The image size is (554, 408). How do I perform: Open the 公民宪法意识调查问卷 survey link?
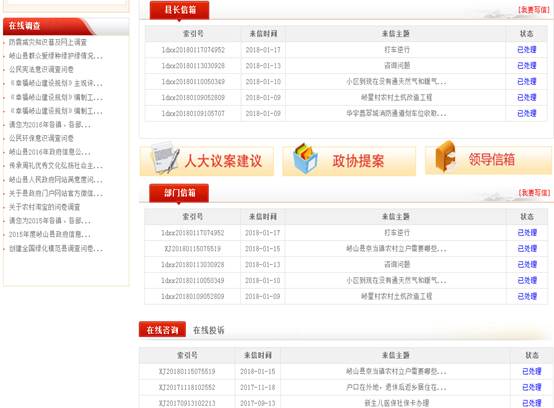41,69
